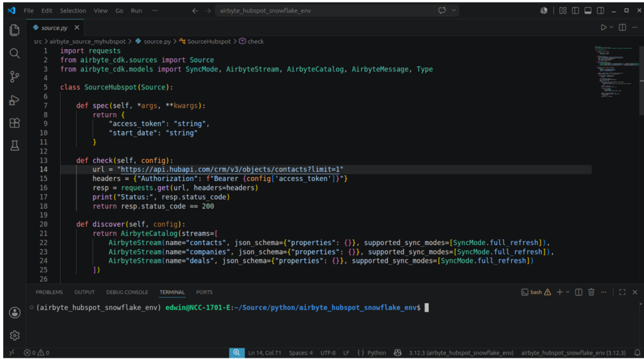The image size is (644, 359).
Task: Open the Extensions view
Action: pos(15,123)
